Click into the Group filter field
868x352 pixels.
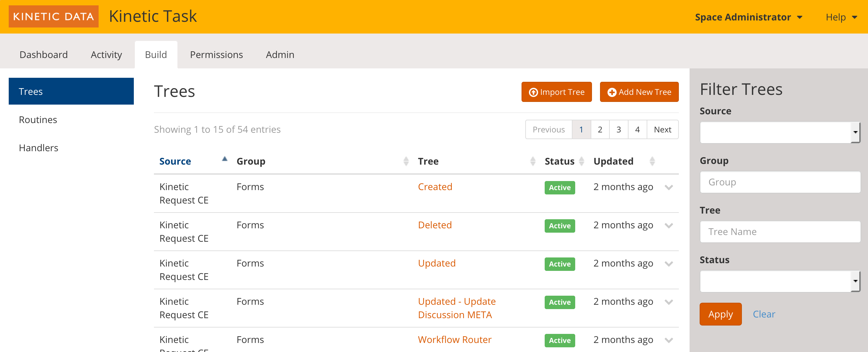click(780, 182)
